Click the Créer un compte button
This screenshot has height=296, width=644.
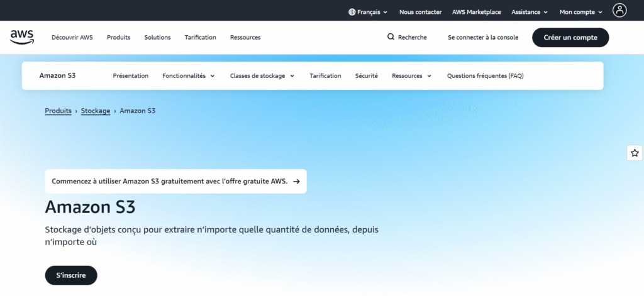coord(570,37)
